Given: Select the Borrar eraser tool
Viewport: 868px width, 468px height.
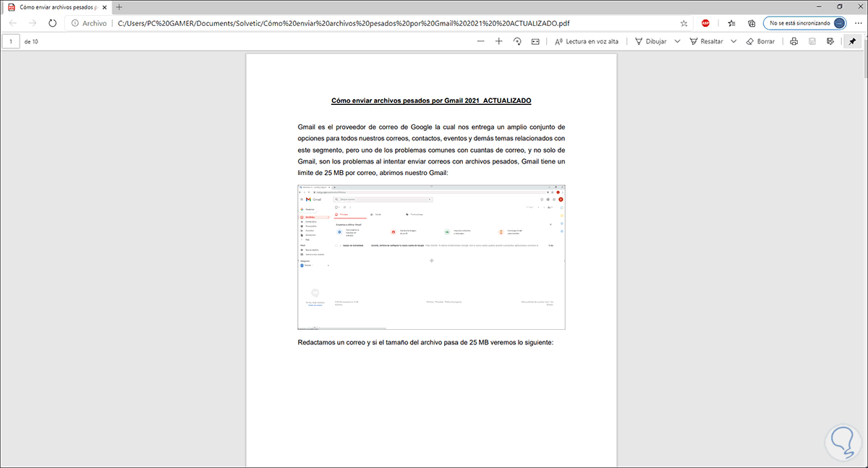Looking at the screenshot, I should point(760,41).
